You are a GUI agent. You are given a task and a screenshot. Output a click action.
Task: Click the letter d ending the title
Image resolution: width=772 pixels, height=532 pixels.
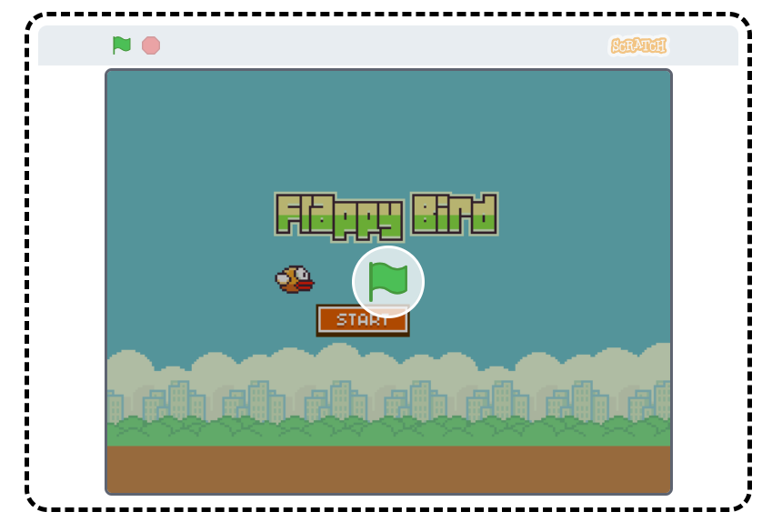pos(486,215)
